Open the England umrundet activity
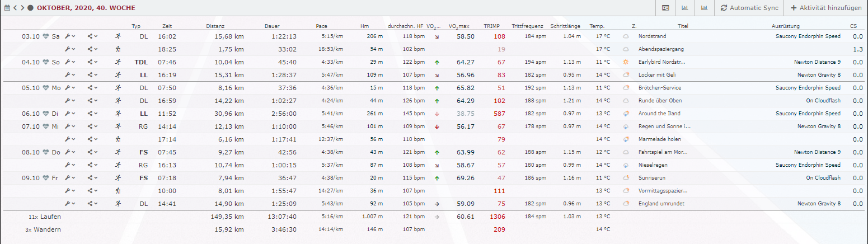Viewport: 868px width, 244px height. point(660,204)
